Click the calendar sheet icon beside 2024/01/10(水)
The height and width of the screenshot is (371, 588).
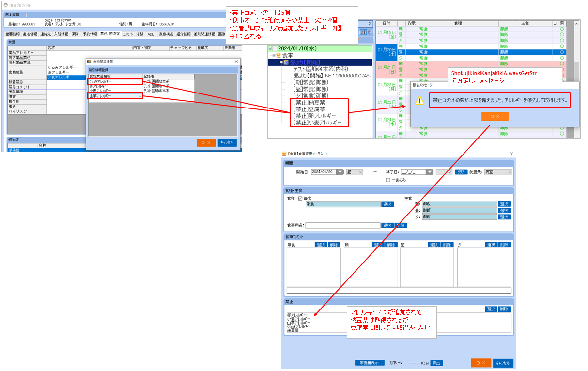[x=274, y=48]
